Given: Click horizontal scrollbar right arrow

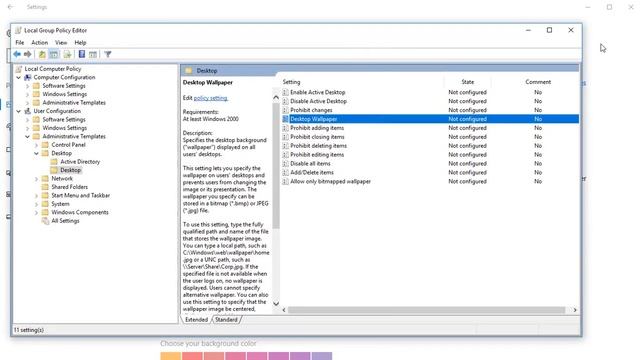Looking at the screenshot, I should 575,310.
